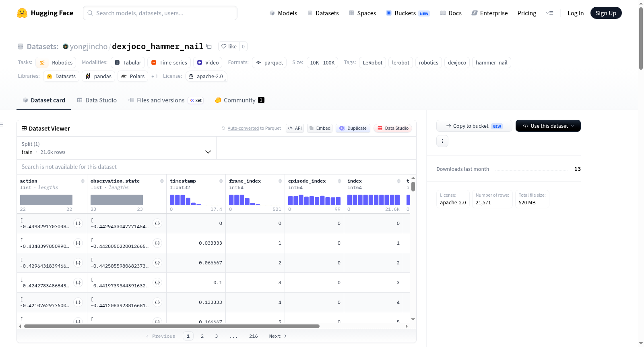Jump to page 216 of rows
This screenshot has width=644, height=347.
click(x=254, y=336)
